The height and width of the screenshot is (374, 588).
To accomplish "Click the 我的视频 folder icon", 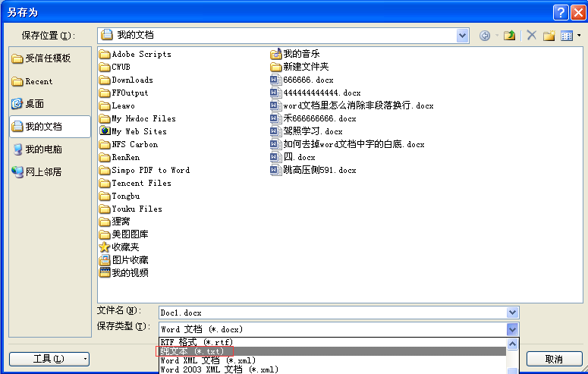I will click(x=105, y=272).
